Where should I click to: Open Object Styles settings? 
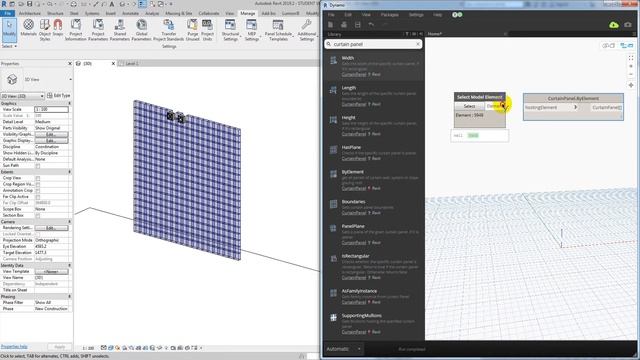coord(45,29)
